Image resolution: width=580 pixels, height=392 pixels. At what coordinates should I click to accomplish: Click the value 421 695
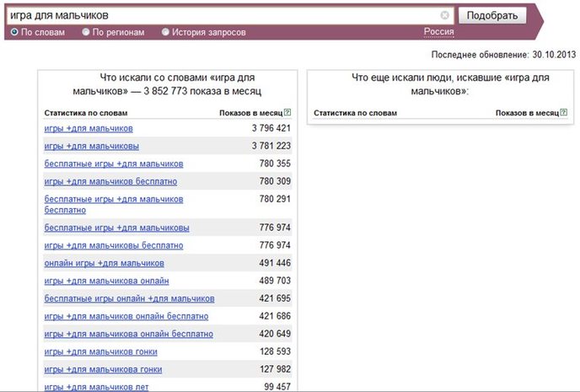point(275,298)
